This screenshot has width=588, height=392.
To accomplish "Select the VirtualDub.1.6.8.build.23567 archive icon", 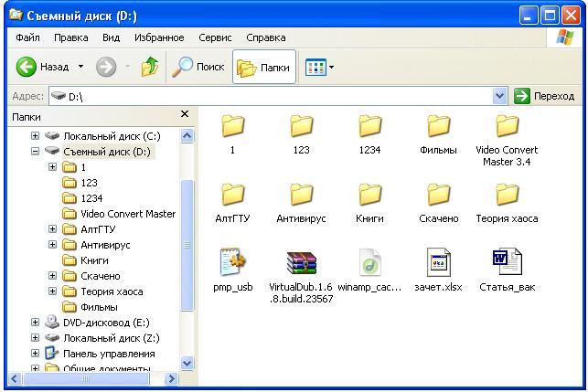I will (301, 262).
